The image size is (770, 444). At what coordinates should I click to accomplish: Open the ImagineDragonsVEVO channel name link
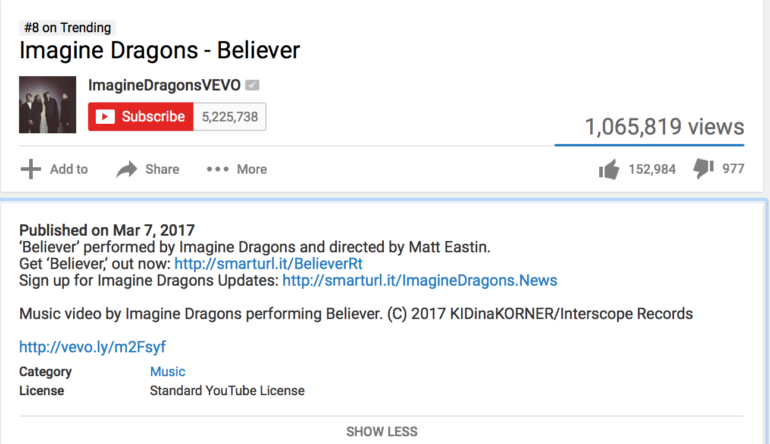coord(164,85)
